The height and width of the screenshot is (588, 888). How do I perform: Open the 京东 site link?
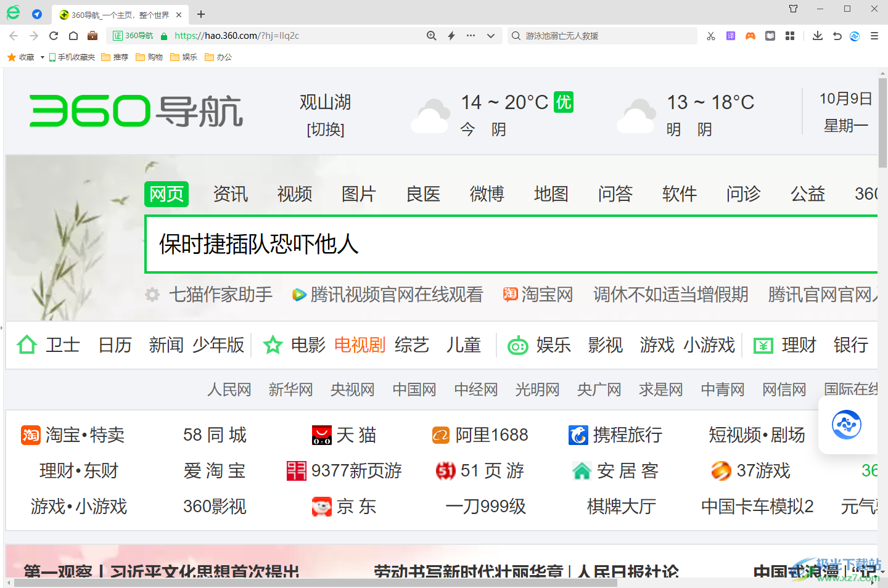coord(344,507)
